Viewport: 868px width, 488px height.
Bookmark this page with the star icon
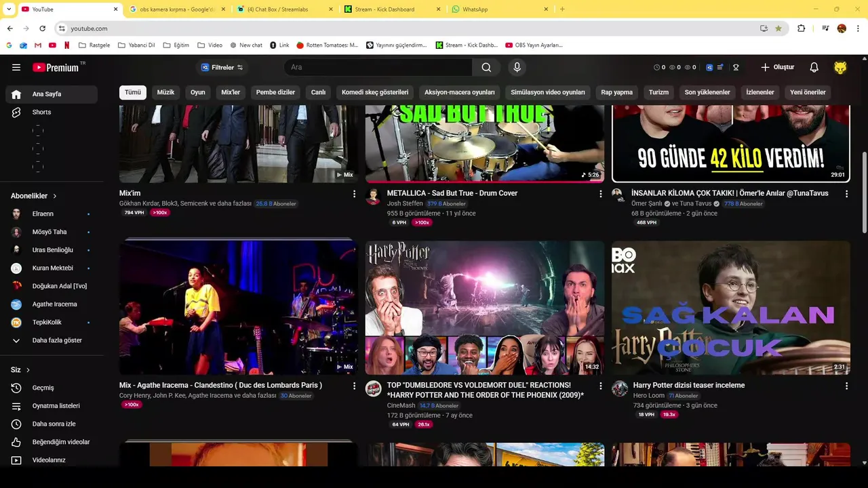[778, 28]
